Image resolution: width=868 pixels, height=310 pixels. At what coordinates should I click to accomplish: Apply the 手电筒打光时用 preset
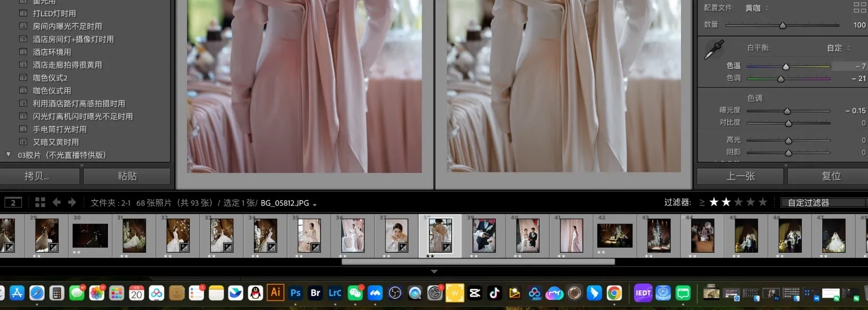pyautogui.click(x=59, y=130)
